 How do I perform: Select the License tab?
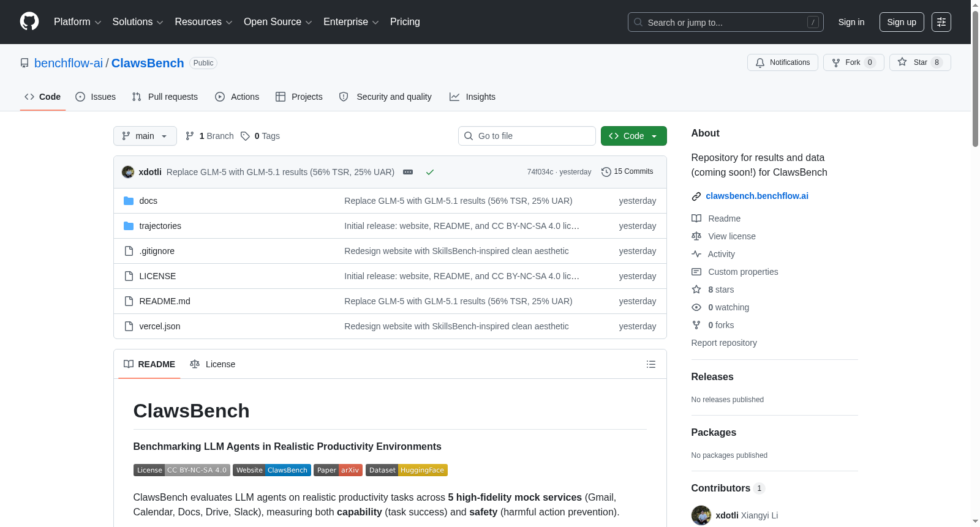tap(213, 364)
